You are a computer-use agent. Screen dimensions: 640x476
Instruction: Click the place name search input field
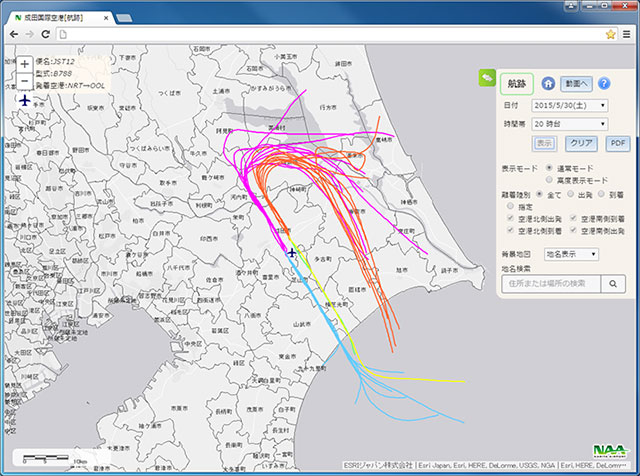tap(551, 284)
